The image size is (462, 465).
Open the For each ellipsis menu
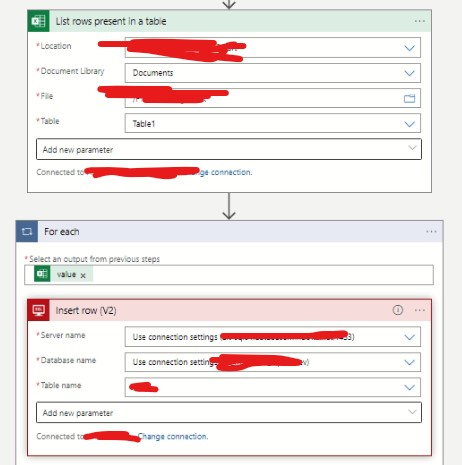click(431, 231)
